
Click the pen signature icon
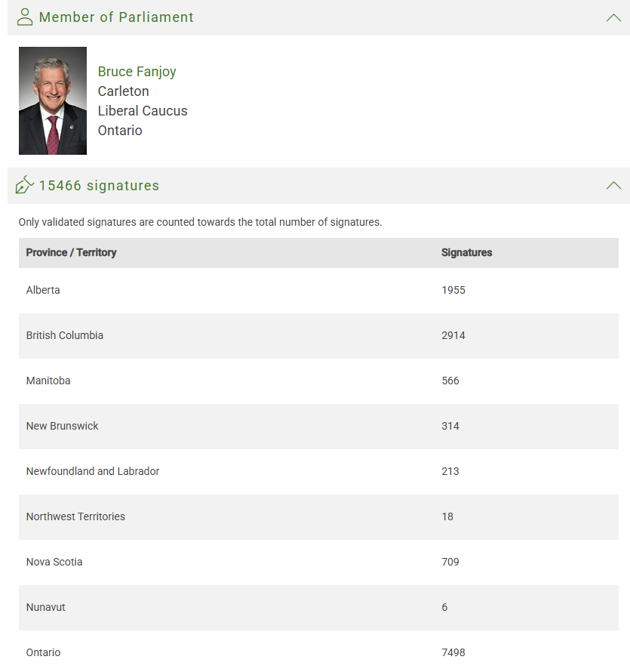24,185
